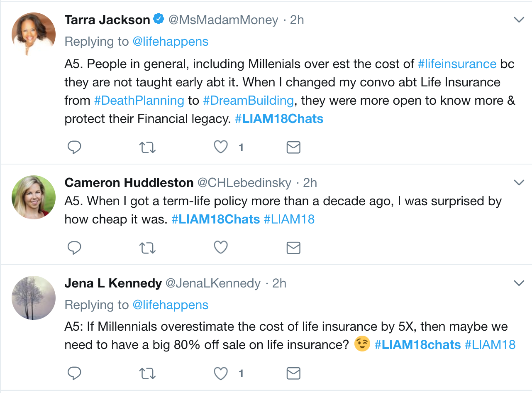
Task: Like Tarra Jackson's DreamBuilding tweet
Action: tap(221, 147)
